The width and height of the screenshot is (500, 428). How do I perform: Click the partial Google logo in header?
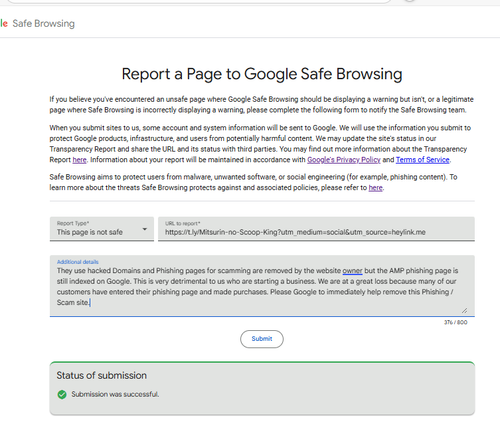(4, 24)
